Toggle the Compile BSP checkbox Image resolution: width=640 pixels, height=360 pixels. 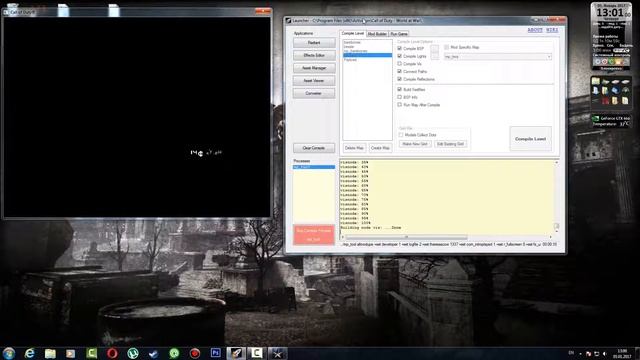click(x=400, y=48)
